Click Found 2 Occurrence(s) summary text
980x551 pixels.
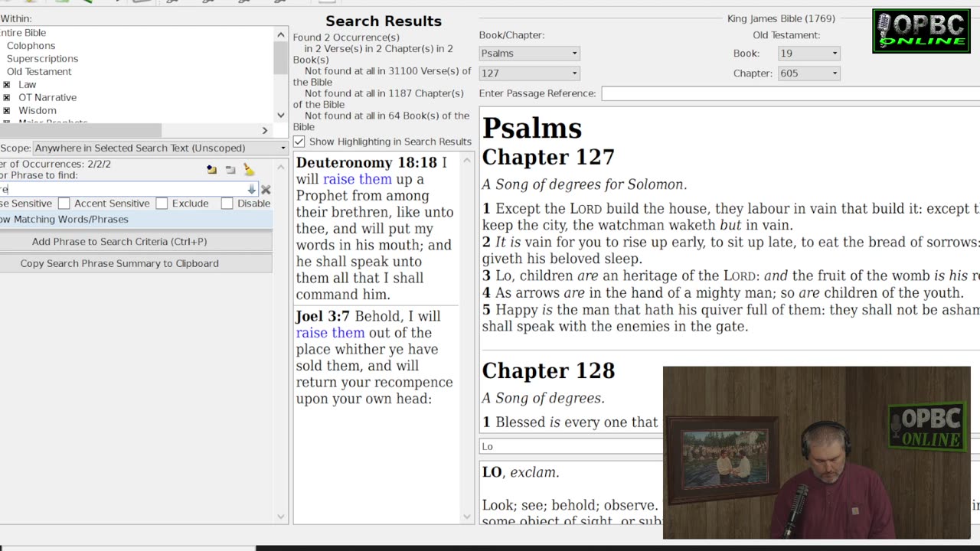(346, 37)
